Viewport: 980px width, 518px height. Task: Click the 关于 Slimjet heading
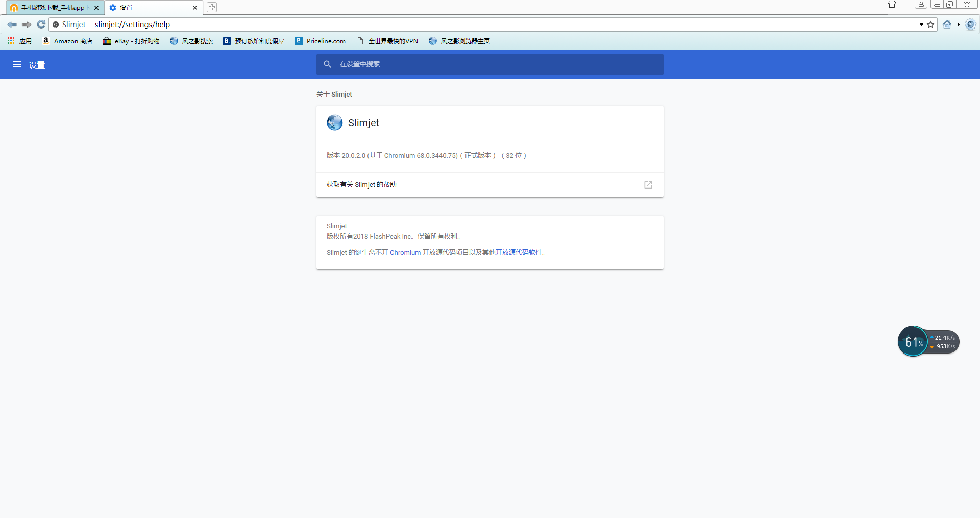point(334,95)
